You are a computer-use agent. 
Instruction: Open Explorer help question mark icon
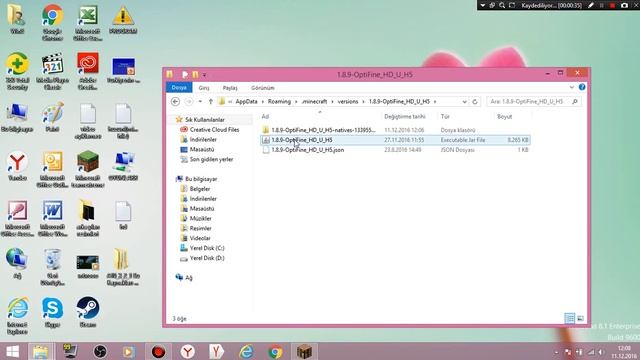coord(582,87)
